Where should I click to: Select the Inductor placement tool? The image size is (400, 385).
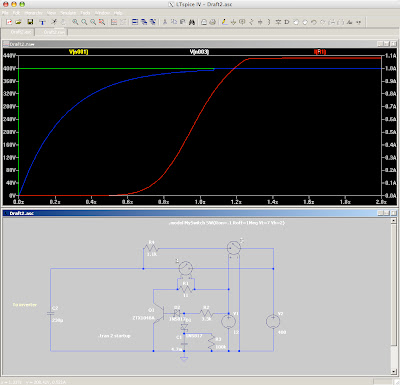[x=269, y=22]
